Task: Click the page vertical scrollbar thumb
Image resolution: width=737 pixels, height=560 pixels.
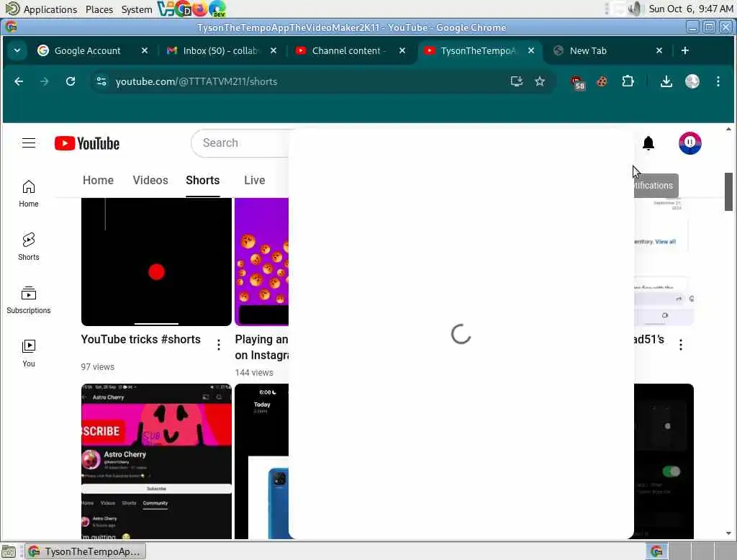Action: click(x=728, y=192)
